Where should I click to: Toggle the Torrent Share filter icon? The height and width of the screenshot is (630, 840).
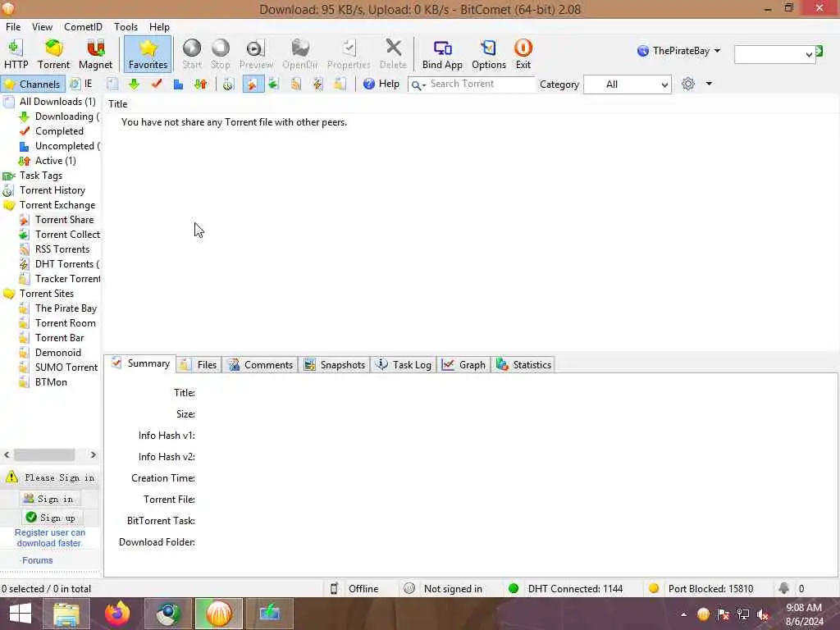[x=252, y=84]
